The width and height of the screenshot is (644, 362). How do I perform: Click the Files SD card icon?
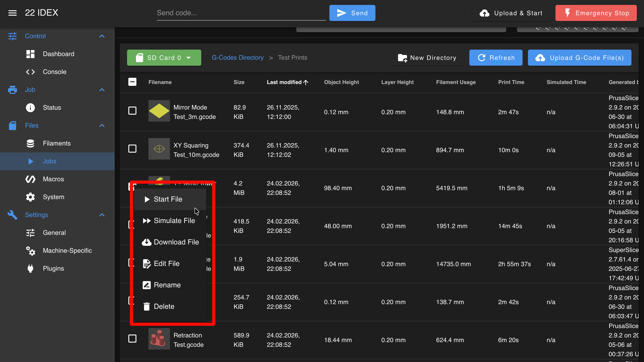(13, 125)
